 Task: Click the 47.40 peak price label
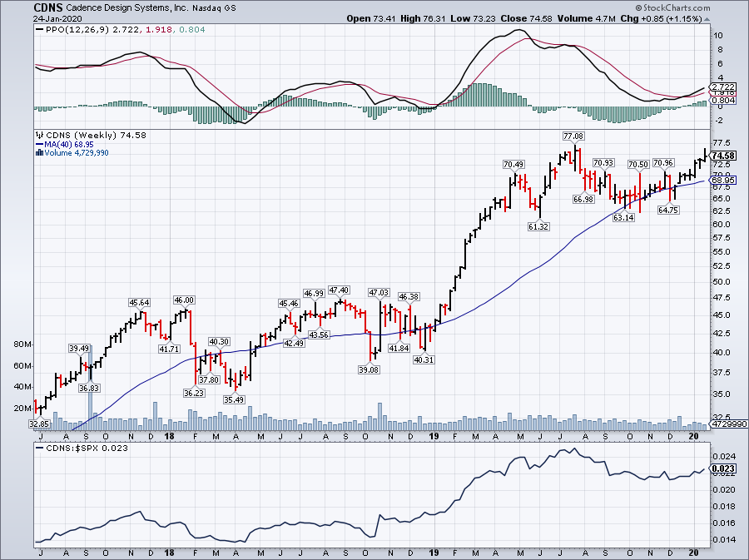click(340, 290)
